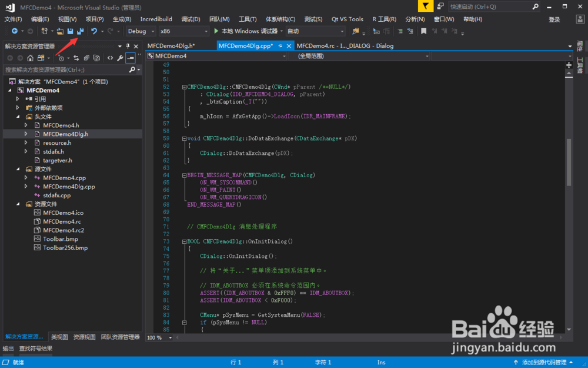Click the account avatar icon

click(x=580, y=19)
